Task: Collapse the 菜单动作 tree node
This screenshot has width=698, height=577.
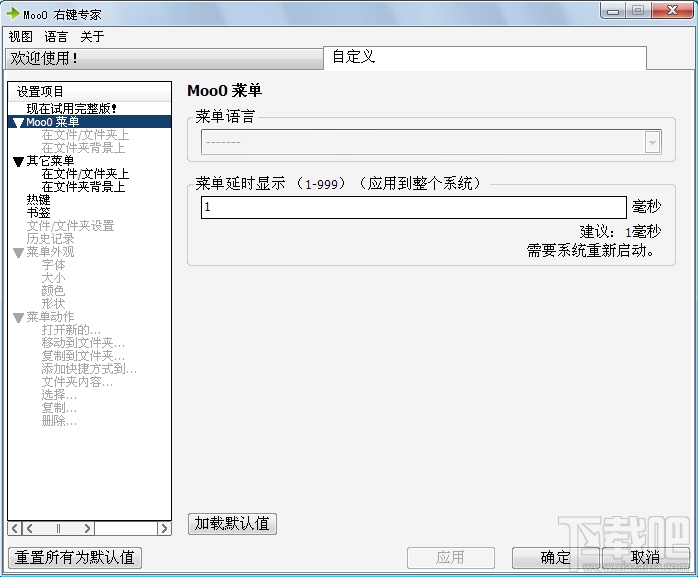Action: pos(18,318)
